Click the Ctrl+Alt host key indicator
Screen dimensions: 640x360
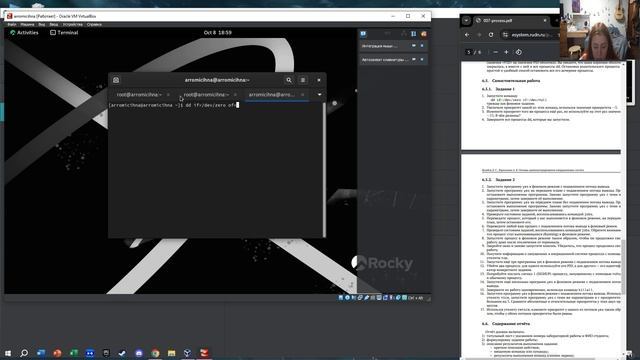416,298
